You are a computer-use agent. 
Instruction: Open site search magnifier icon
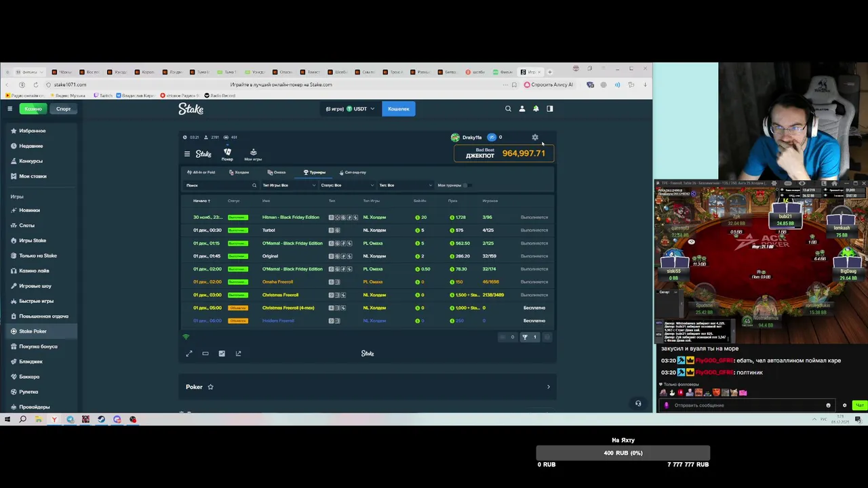coord(508,108)
